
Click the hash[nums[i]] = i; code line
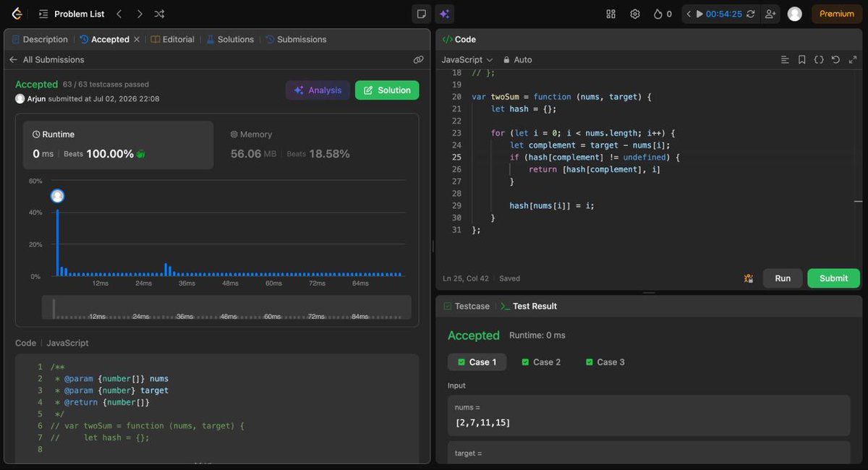[551, 205]
